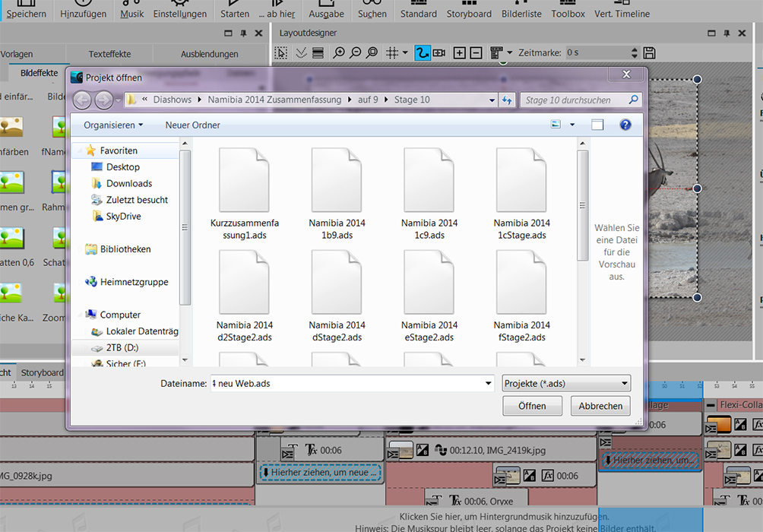Toggle the motion path tool in Layoutdesigner
Screen dimensions: 763x532
[422, 52]
